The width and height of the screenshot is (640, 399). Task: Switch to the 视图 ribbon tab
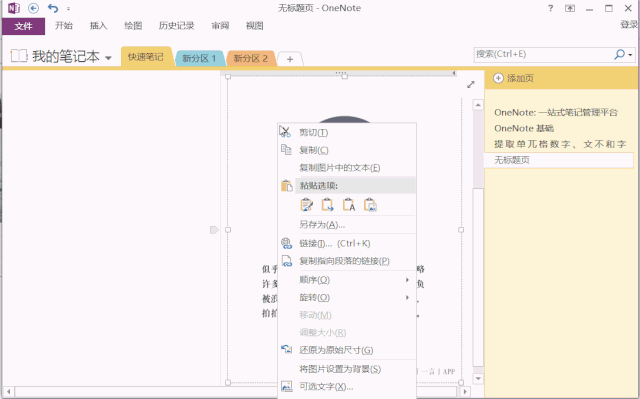coord(255,26)
